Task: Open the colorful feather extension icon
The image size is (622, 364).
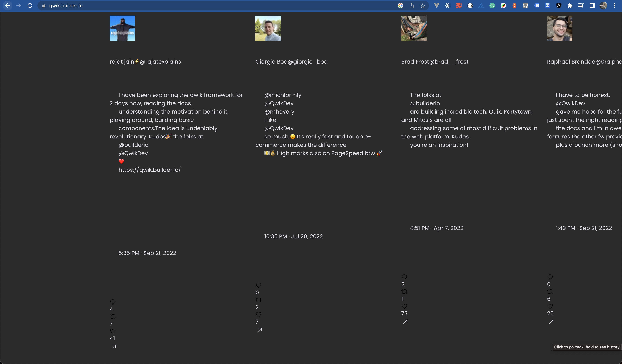Action: click(503, 6)
